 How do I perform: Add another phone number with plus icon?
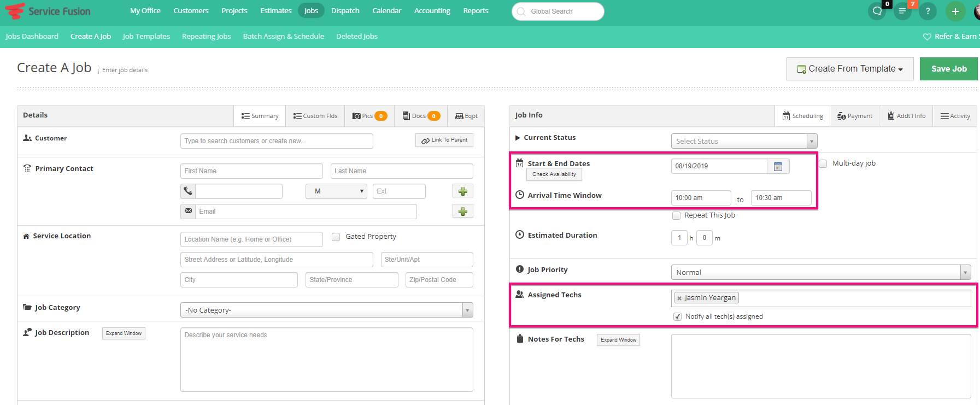(462, 191)
